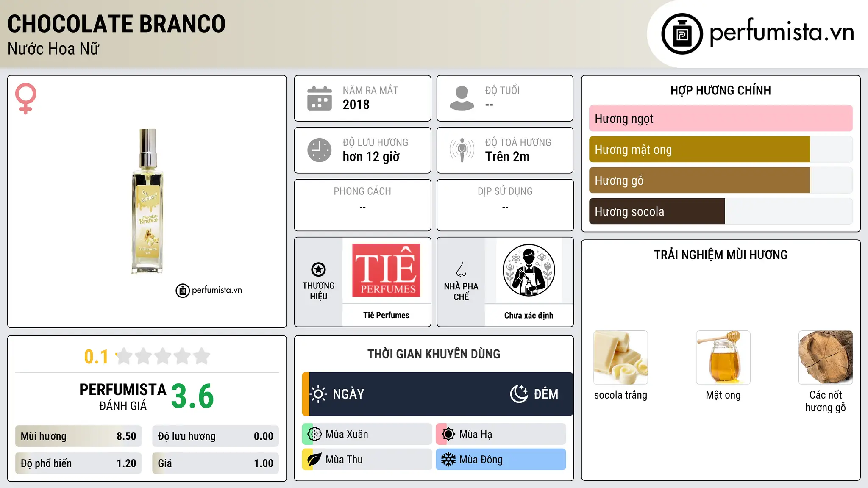Click the person icon beside Độ tuổi
The image size is (868, 488).
462,98
